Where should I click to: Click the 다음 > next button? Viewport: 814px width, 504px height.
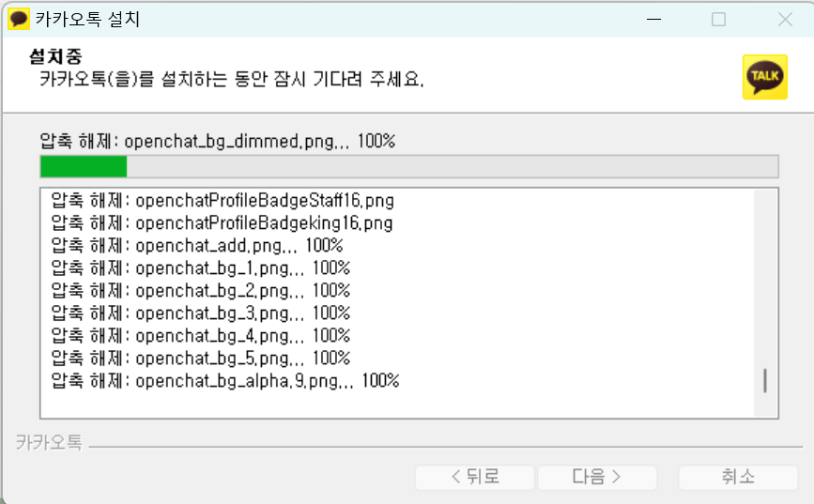tap(597, 477)
